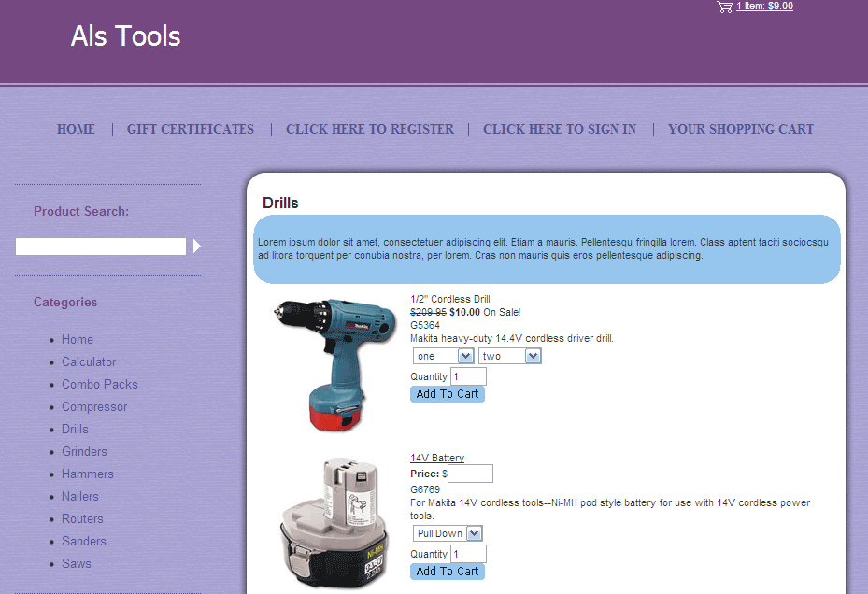Viewport: 868px width, 594px height.
Task: View the '1 Item: $9.00' cart summary
Action: point(764,7)
